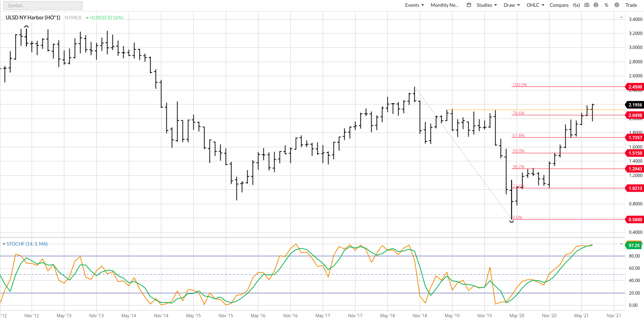Click the Compare button
Viewport: 644px width, 319px height.
point(559,5)
